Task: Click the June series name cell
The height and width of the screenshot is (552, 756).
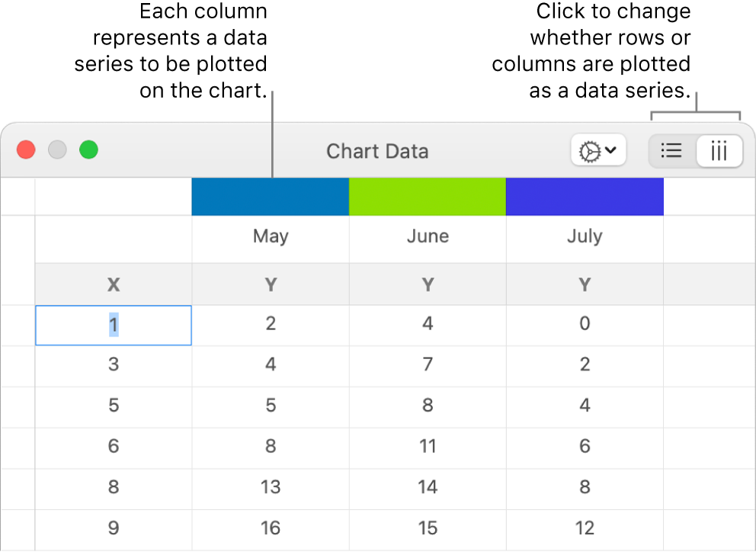Action: click(427, 237)
